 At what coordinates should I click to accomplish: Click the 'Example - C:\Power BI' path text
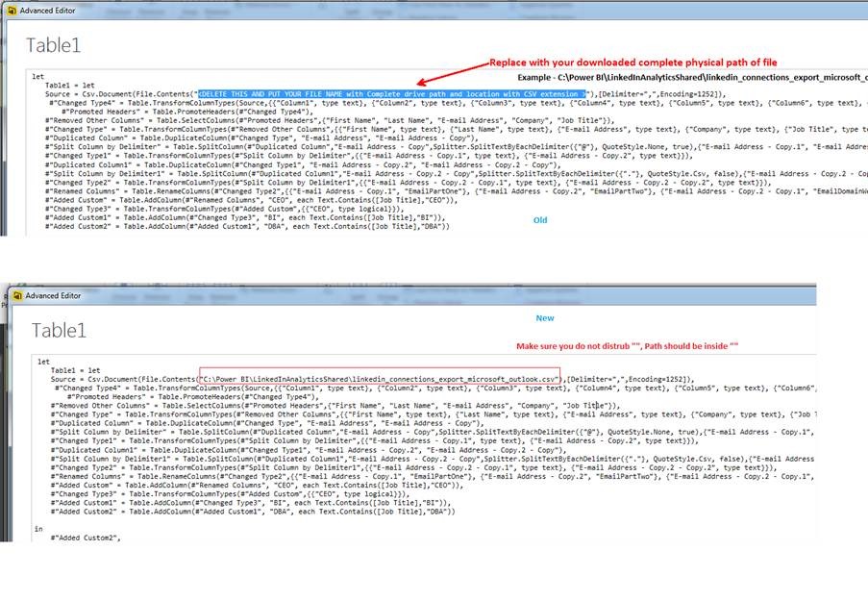click(692, 77)
